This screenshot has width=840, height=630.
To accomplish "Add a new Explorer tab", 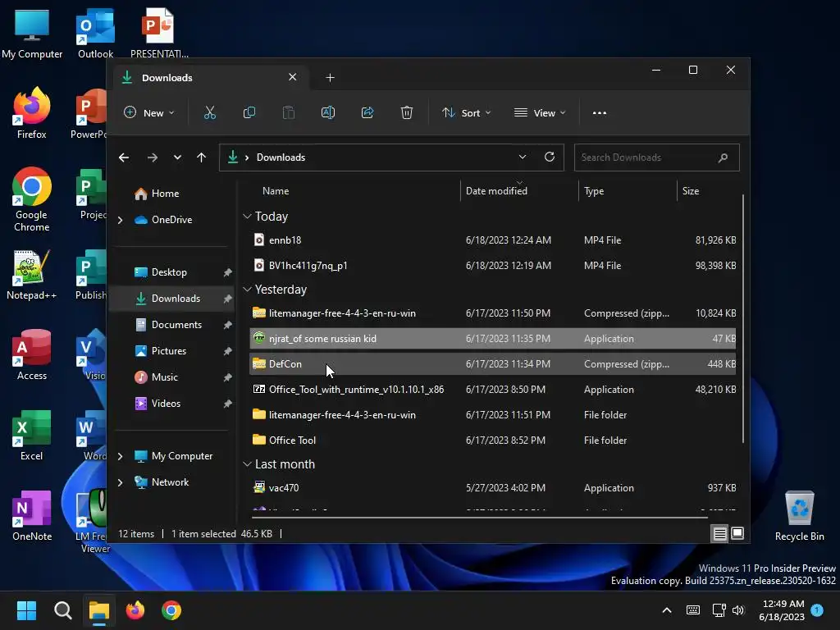I will [330, 78].
